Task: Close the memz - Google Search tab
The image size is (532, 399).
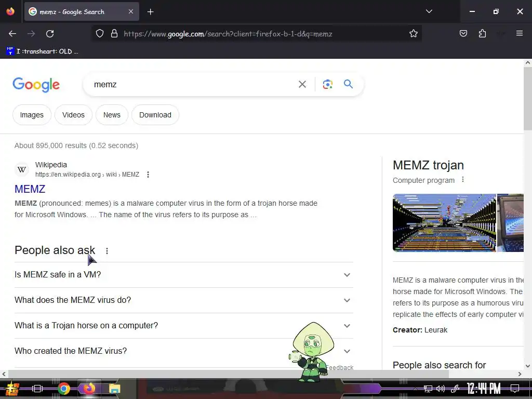Action: pyautogui.click(x=131, y=11)
